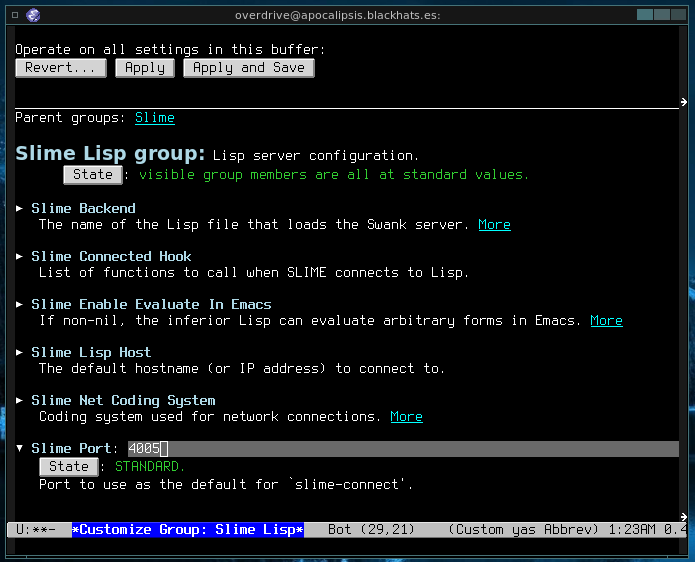Click the mode line status U:**-

(36, 530)
